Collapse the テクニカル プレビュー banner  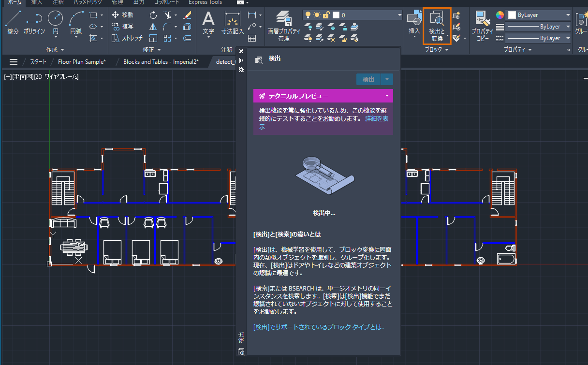click(x=387, y=96)
